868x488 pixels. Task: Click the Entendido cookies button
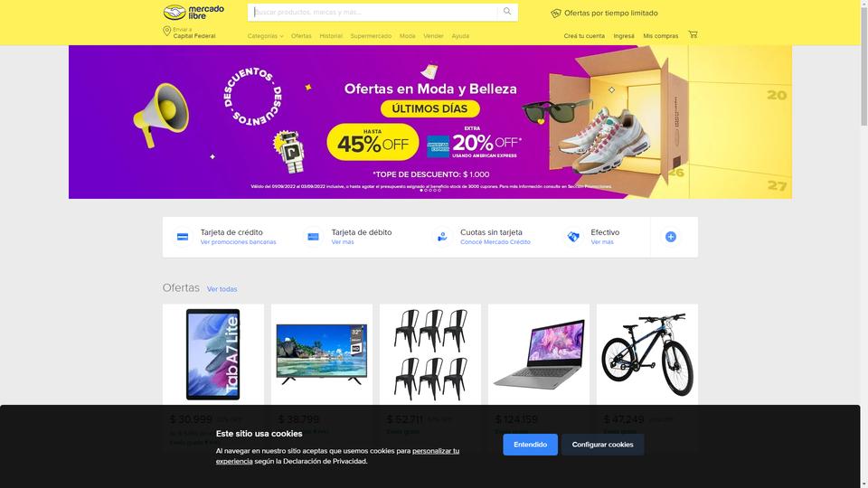(531, 445)
